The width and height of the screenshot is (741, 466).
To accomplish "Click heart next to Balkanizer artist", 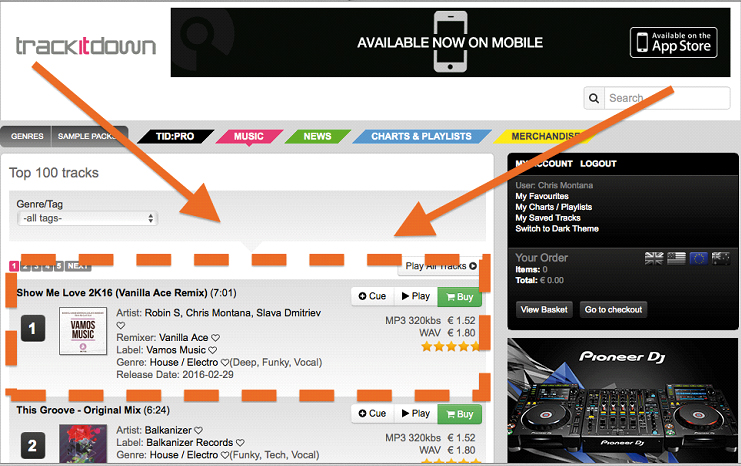I will tap(198, 431).
